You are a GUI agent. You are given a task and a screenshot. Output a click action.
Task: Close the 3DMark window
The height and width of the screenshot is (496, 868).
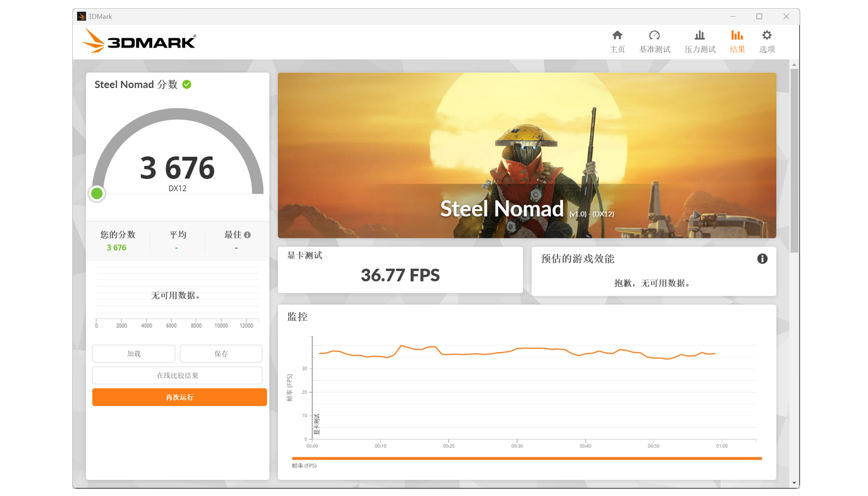tap(786, 16)
